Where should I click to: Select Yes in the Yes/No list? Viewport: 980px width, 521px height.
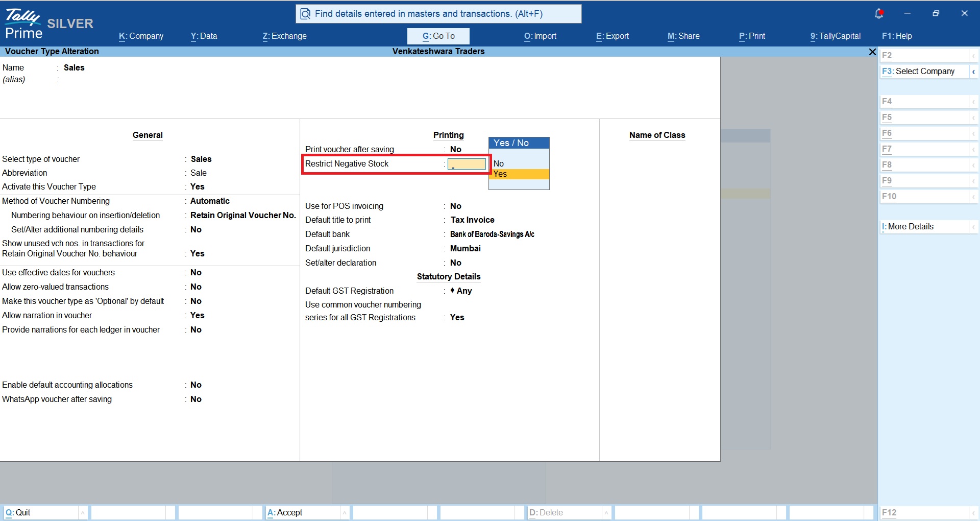click(518, 174)
